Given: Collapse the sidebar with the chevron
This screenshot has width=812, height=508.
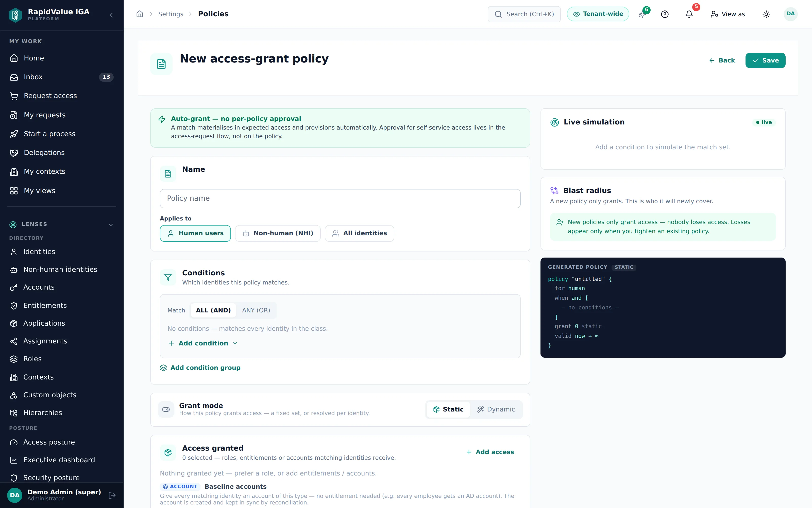Looking at the screenshot, I should [x=111, y=15].
